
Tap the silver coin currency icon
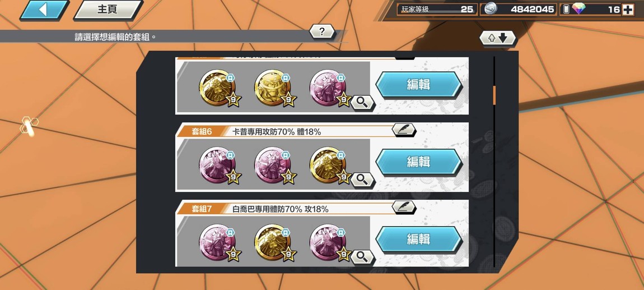490,9
